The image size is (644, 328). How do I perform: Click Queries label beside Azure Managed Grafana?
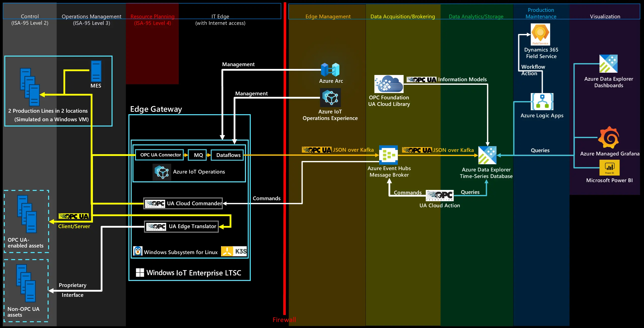540,150
